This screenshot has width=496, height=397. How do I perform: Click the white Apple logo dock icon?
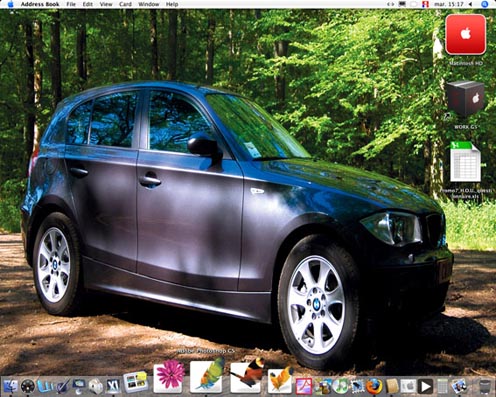(x=408, y=386)
